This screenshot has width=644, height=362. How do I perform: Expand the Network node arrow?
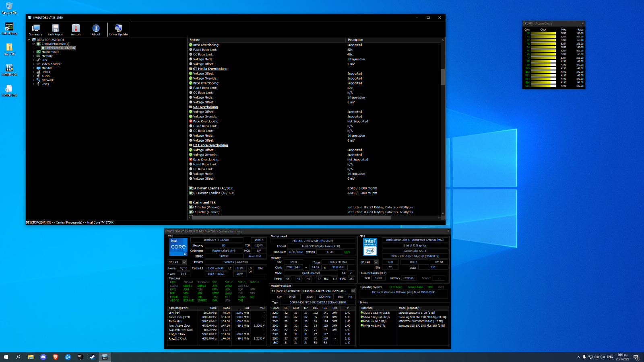tap(34, 80)
